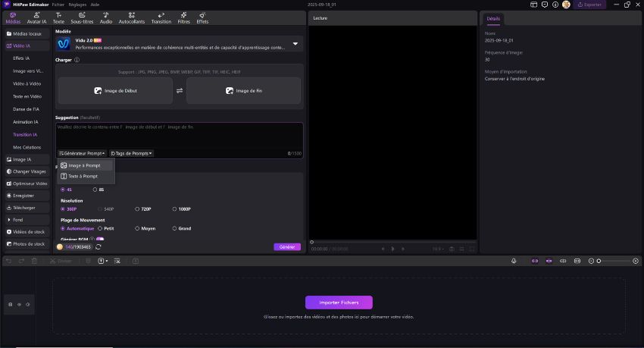Click the undo icon in timeline toolbar

tap(8, 261)
